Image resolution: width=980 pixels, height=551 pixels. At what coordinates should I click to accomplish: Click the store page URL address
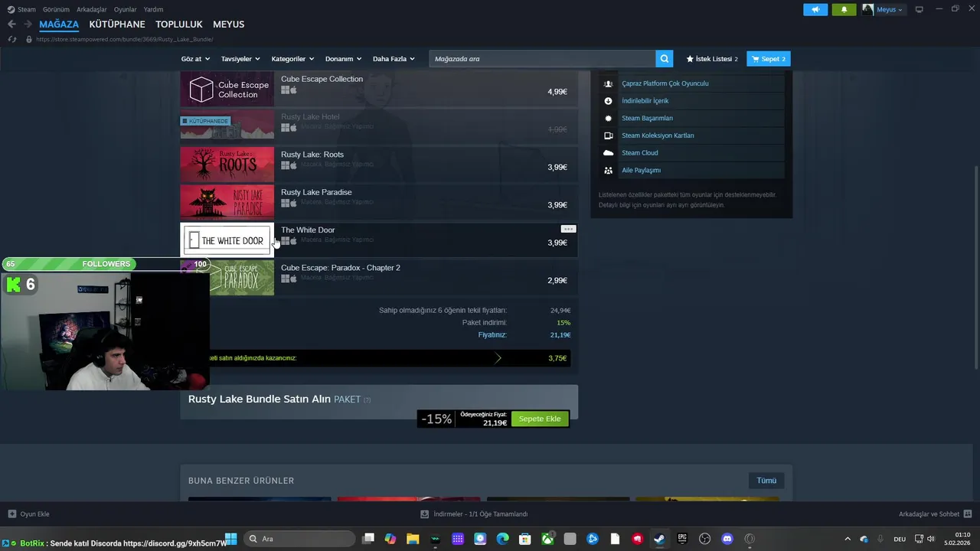click(x=125, y=39)
